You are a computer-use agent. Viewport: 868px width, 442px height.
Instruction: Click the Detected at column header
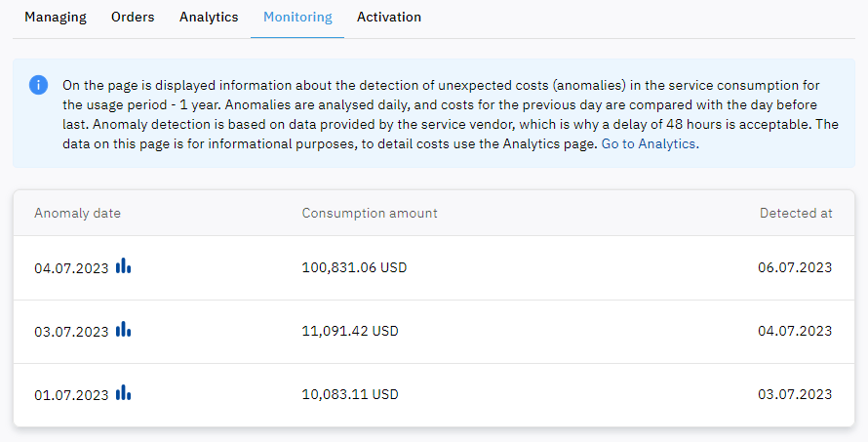(x=796, y=214)
